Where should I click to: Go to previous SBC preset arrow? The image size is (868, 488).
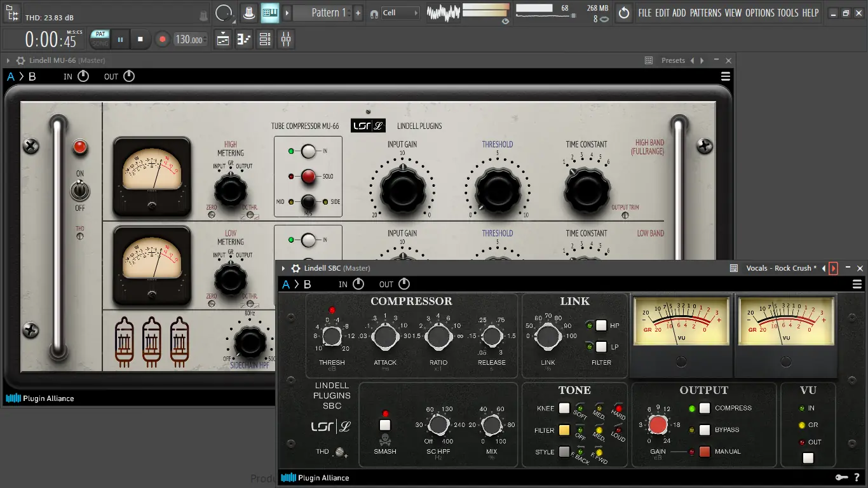[824, 268]
